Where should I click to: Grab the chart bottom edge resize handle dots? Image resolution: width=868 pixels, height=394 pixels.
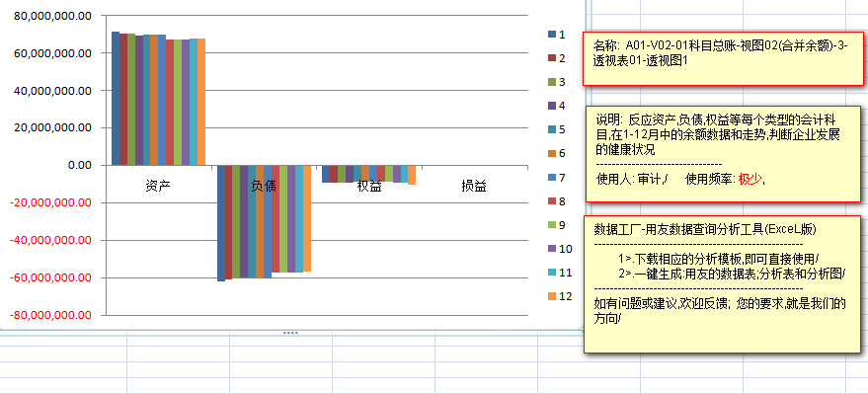[290, 333]
